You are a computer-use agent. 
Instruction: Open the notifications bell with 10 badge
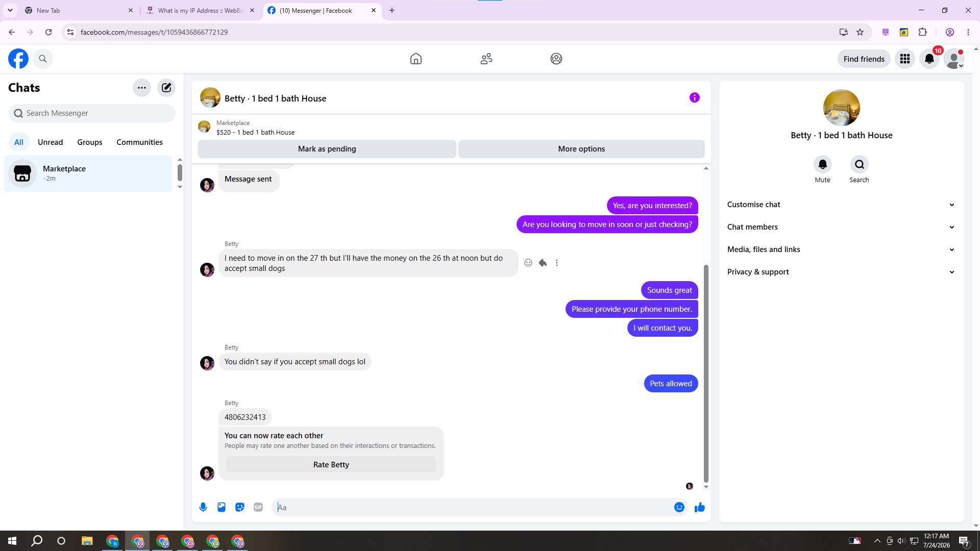(x=929, y=59)
